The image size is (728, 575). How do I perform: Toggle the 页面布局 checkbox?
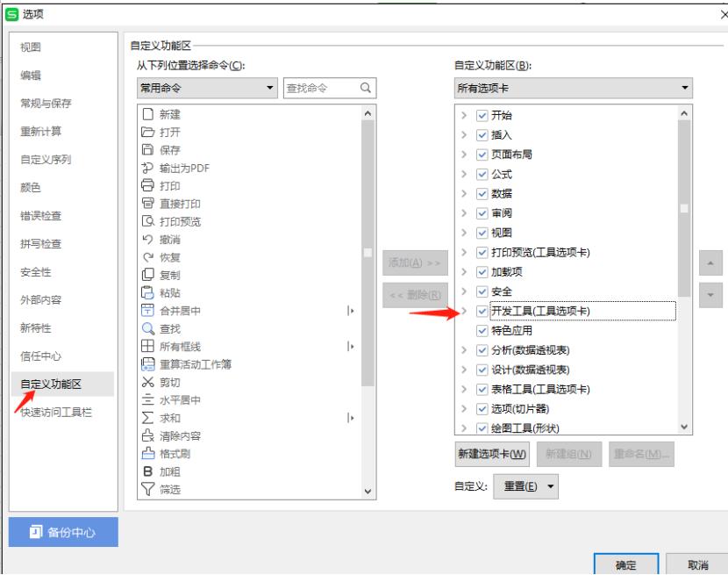pos(482,155)
